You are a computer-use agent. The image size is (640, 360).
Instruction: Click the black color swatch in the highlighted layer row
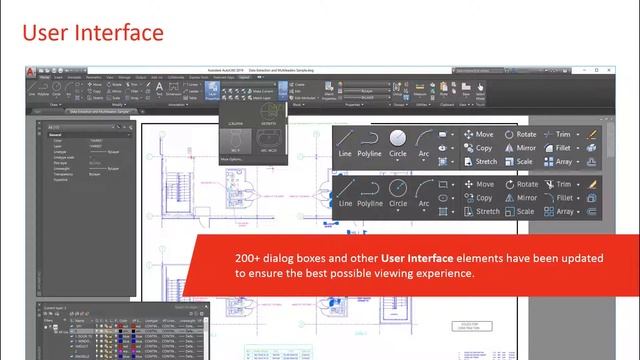(120, 331)
